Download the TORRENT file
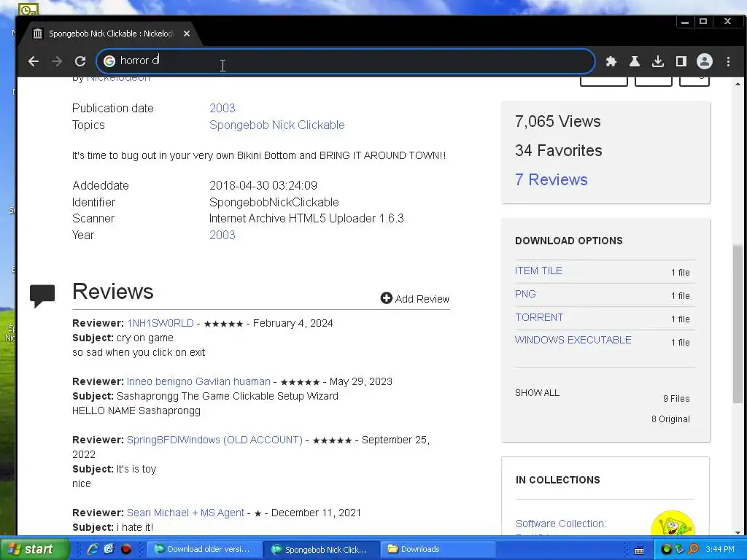747x560 pixels. click(x=539, y=317)
